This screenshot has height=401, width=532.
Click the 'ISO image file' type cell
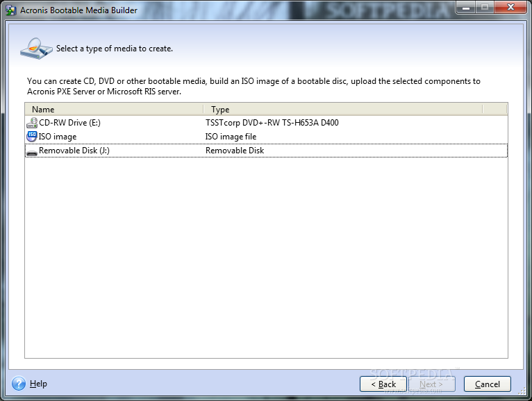point(231,137)
